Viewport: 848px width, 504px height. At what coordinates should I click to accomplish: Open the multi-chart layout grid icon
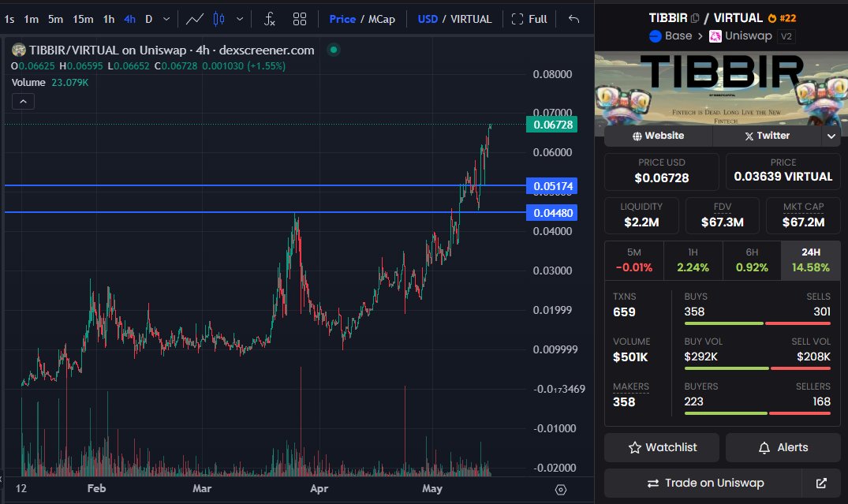[x=300, y=20]
